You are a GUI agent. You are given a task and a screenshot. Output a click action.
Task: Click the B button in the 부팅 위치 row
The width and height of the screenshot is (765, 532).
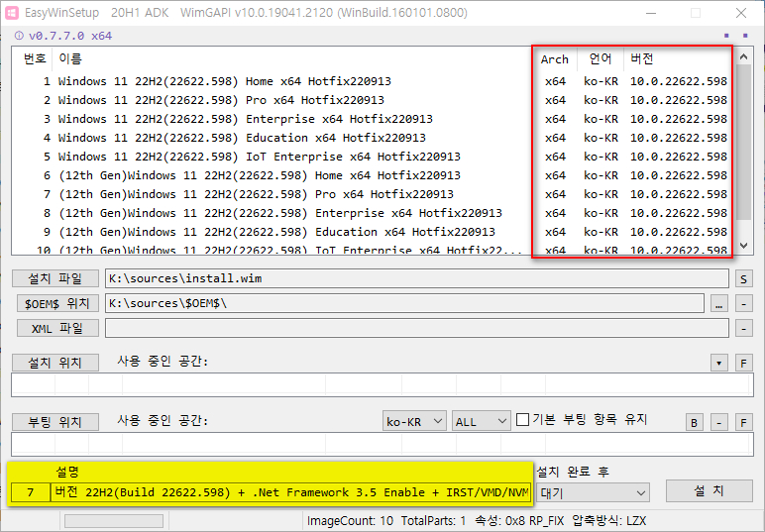(695, 422)
